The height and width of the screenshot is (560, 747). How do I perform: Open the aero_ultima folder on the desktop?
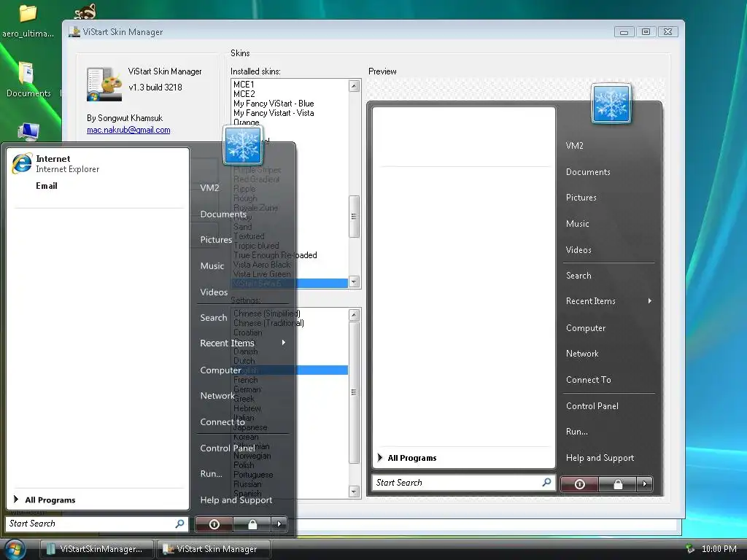click(28, 20)
